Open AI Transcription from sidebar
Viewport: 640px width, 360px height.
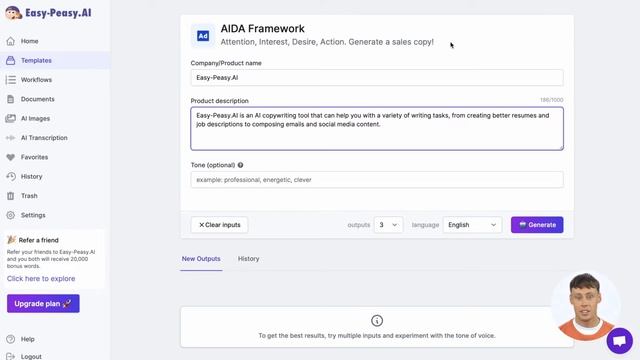pyautogui.click(x=44, y=138)
